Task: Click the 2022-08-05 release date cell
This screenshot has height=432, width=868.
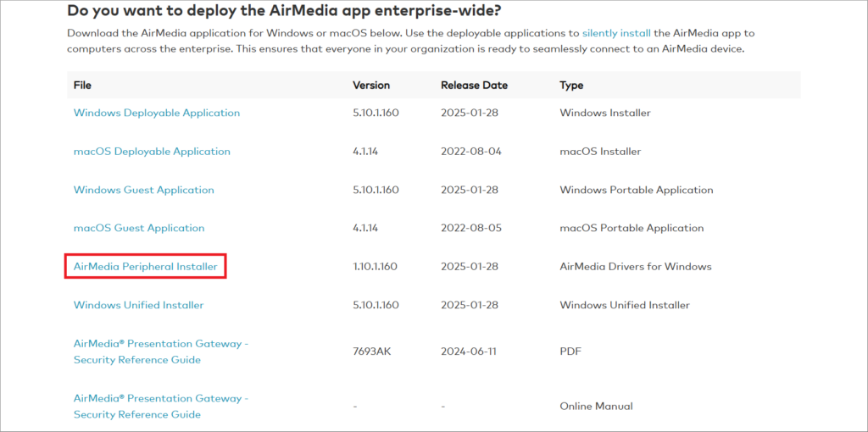Action: coord(471,228)
